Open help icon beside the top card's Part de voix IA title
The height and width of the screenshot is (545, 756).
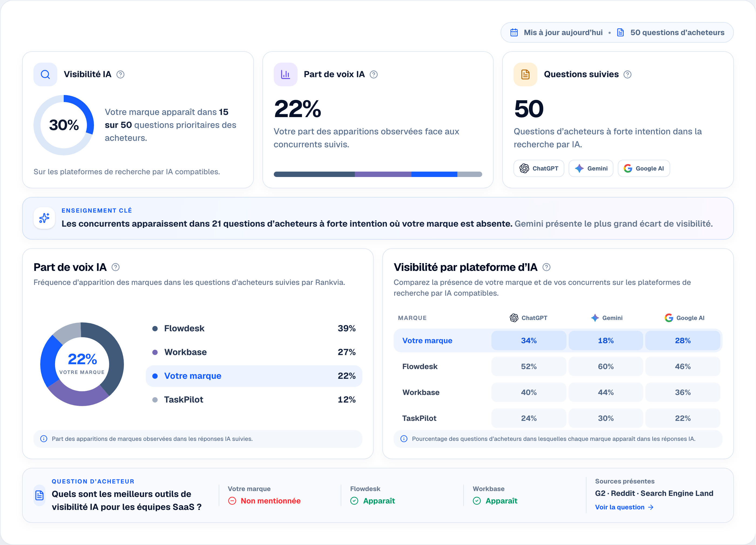374,75
